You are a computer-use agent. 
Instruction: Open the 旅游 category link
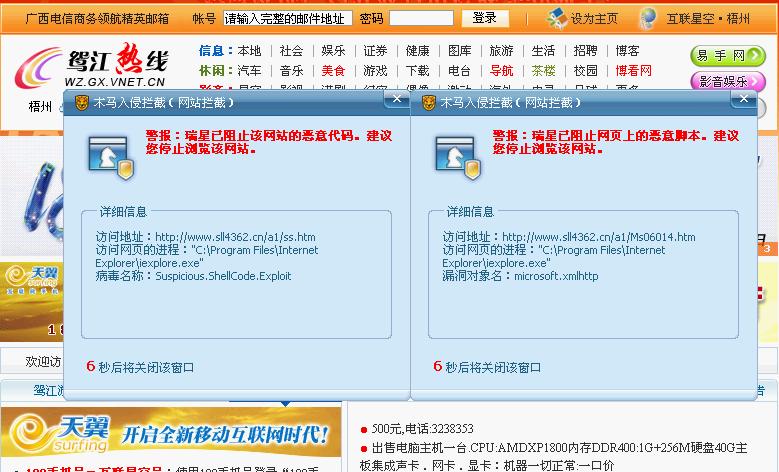[501, 51]
